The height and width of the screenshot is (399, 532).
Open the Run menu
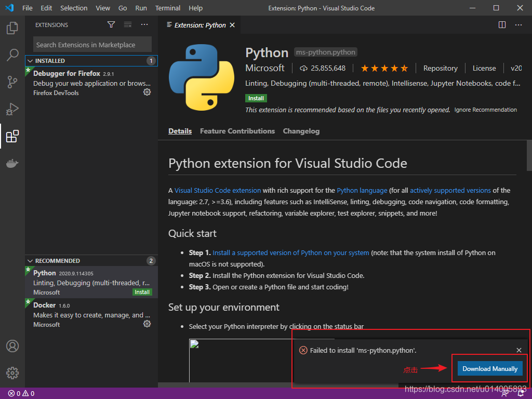coord(141,8)
